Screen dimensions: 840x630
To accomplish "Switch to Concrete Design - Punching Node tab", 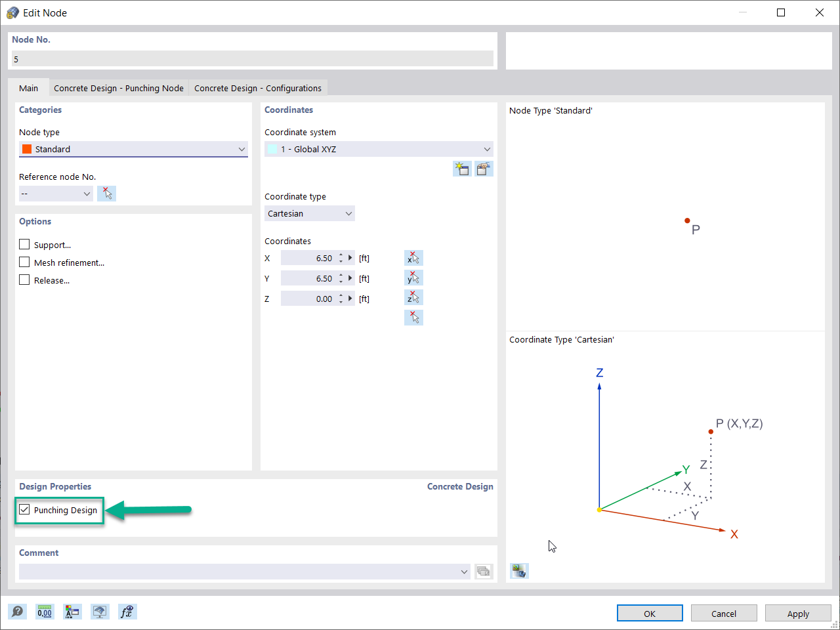I will pyautogui.click(x=118, y=87).
